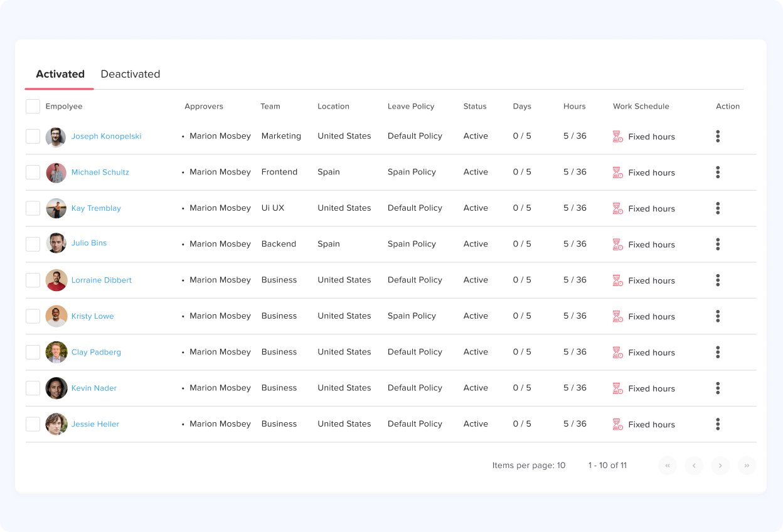The image size is (783, 532).
Task: Open Items per page selector
Action: tap(529, 465)
